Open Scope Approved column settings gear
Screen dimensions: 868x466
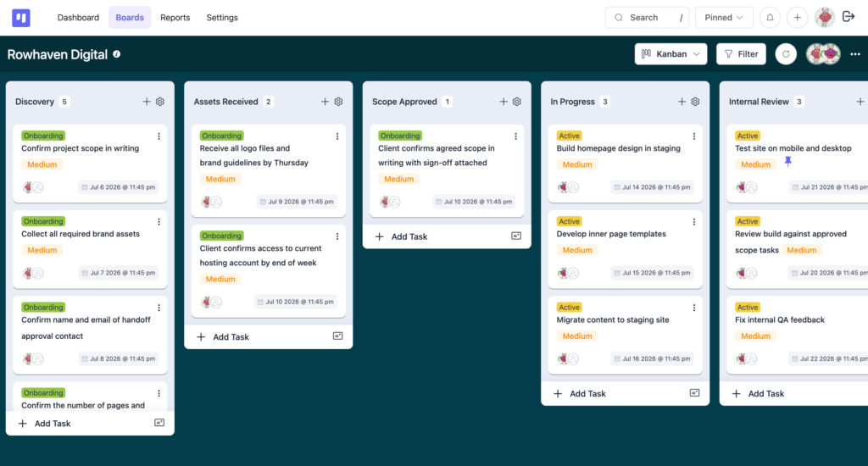coord(516,102)
